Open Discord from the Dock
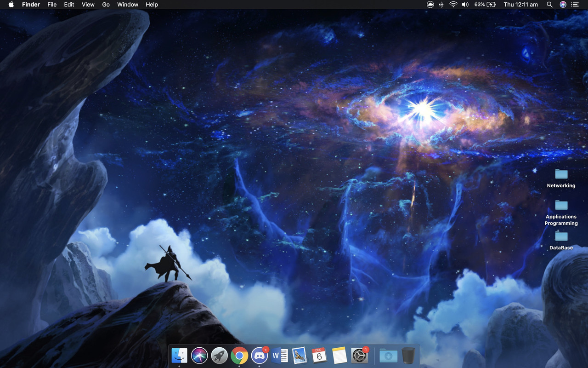Screen dimensions: 588x368 260,355
